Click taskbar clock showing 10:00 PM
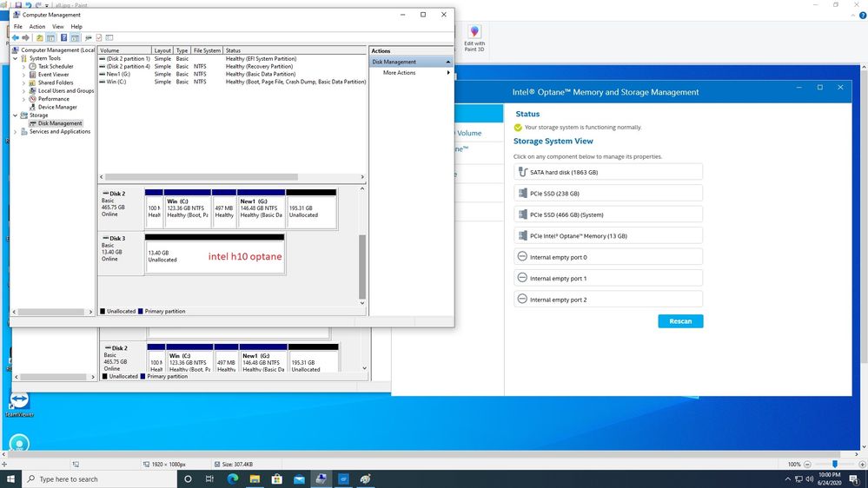 pos(829,479)
